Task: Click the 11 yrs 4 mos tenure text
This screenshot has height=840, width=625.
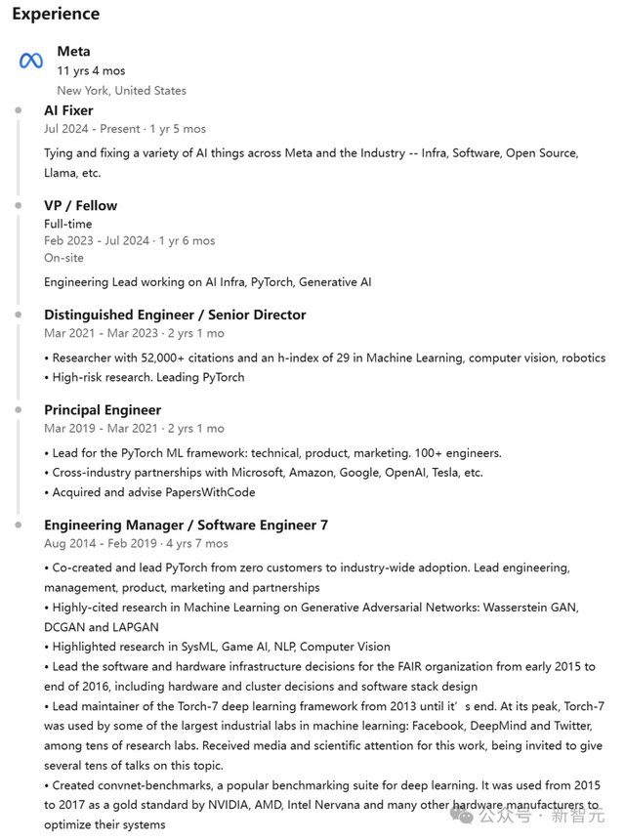Action: click(x=91, y=70)
